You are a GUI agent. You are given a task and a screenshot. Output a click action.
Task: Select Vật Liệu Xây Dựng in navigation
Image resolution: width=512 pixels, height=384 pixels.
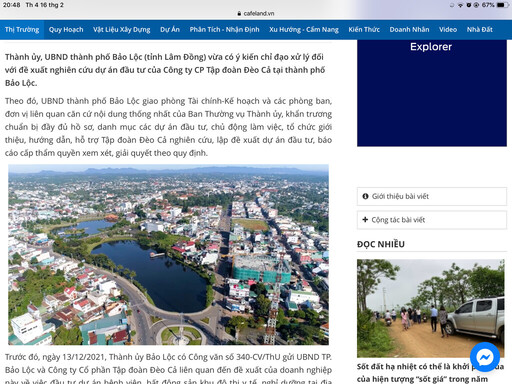(x=122, y=30)
